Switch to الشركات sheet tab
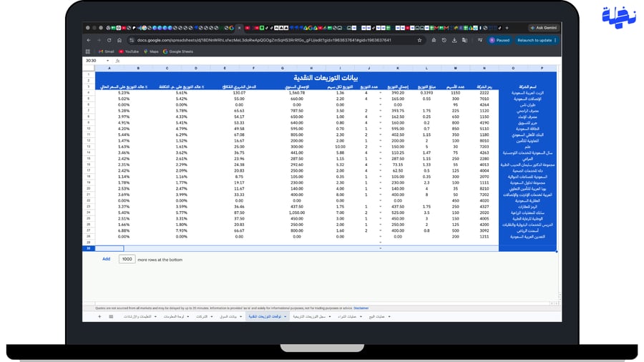The image size is (644, 362). pos(202,316)
